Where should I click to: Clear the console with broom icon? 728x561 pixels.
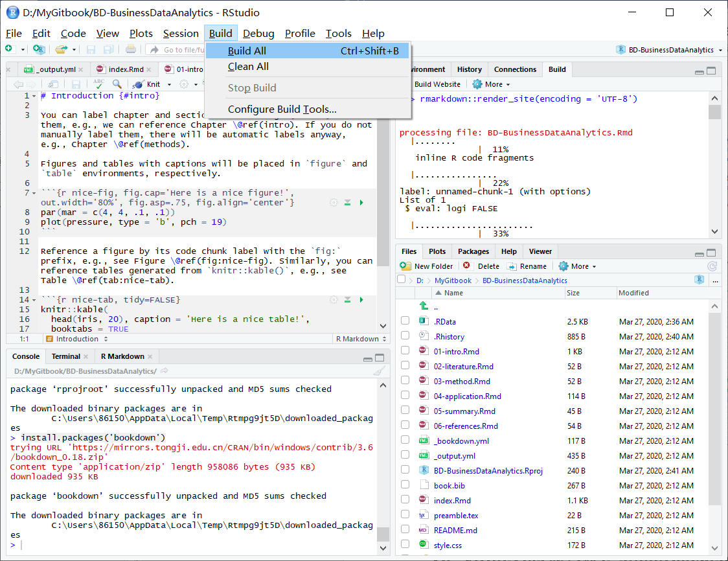(380, 371)
